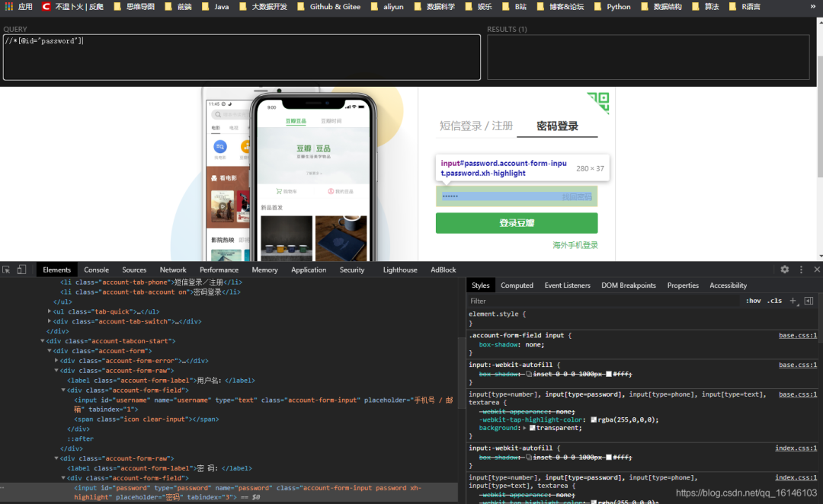
Task: Collapse account-form-raw div above the 用户名 label
Action: (x=56, y=370)
